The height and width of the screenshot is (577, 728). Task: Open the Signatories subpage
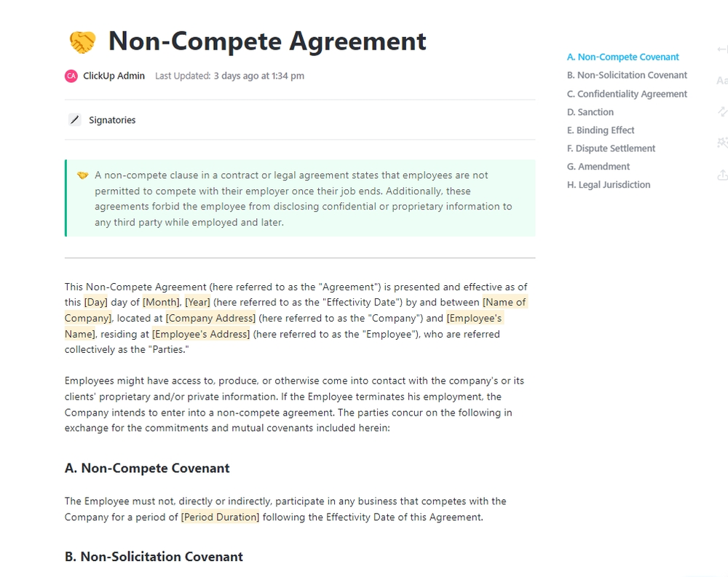pos(111,119)
